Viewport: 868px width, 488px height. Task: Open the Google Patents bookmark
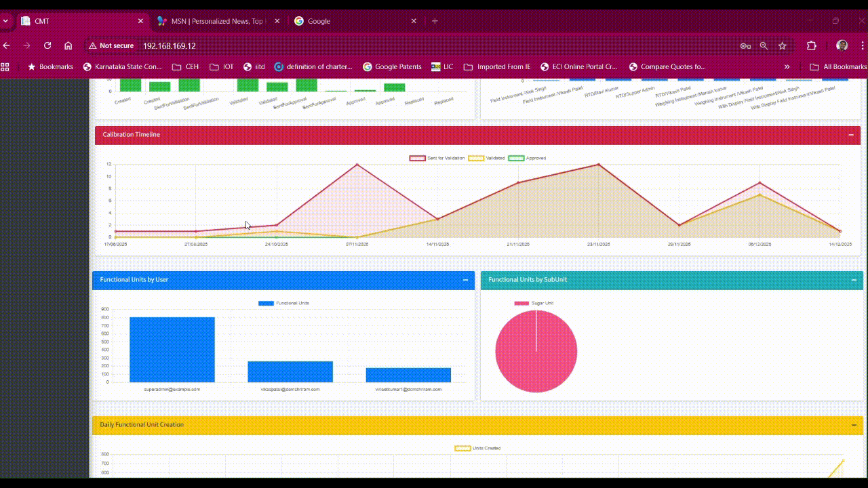click(x=392, y=66)
